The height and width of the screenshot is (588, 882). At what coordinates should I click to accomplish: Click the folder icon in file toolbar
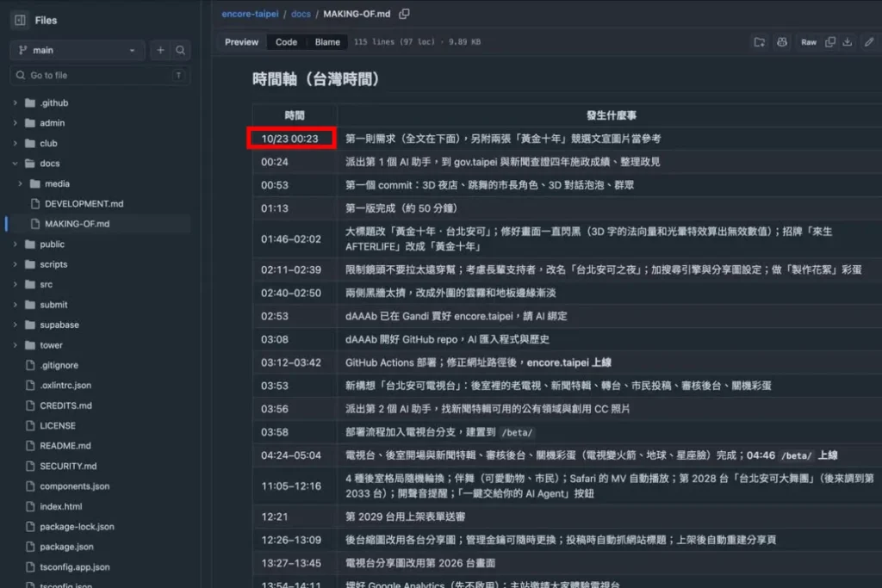point(760,42)
